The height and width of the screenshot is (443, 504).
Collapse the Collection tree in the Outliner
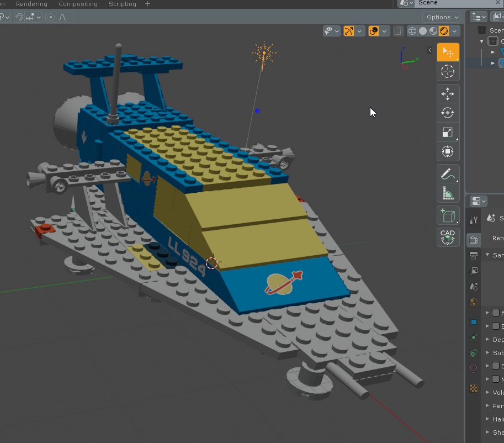coord(481,41)
